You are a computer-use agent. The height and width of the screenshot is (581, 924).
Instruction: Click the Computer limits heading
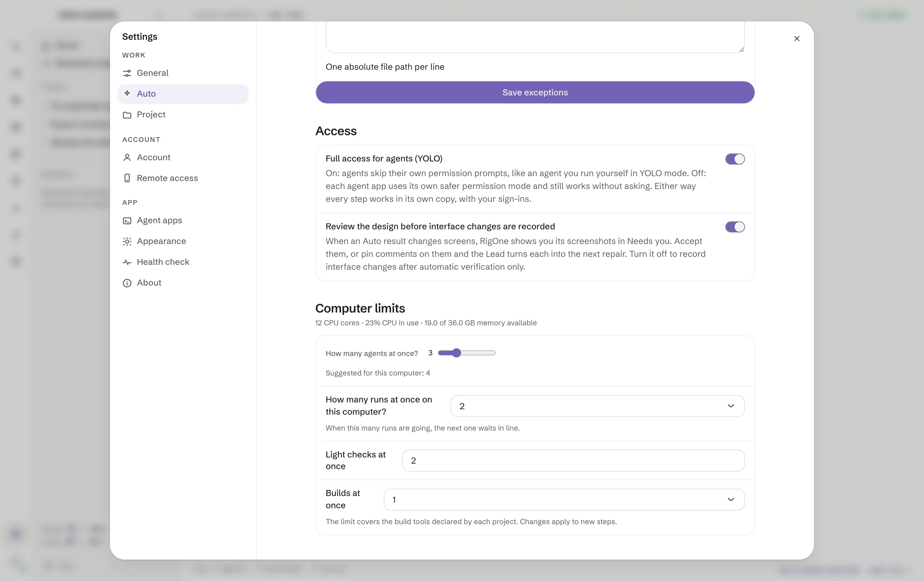click(x=360, y=308)
